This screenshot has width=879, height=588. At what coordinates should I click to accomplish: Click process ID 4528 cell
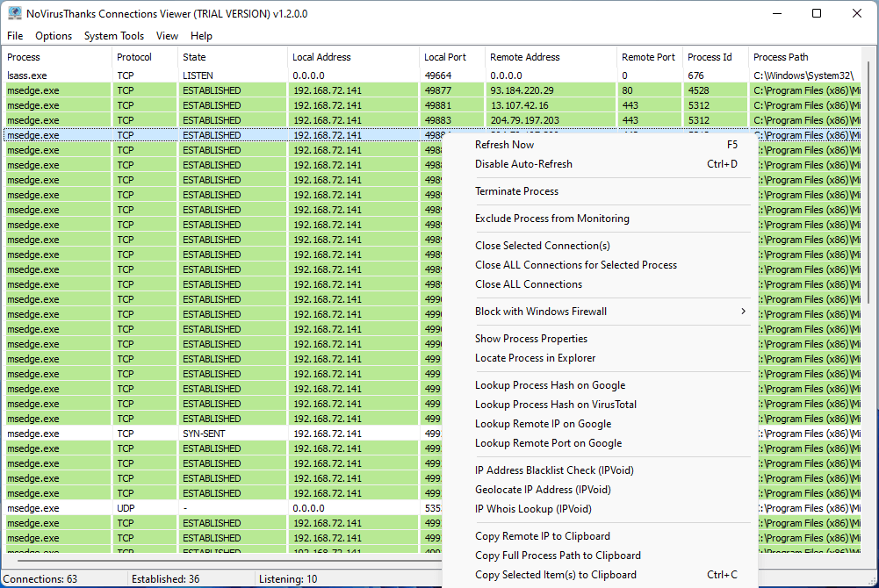pos(716,90)
